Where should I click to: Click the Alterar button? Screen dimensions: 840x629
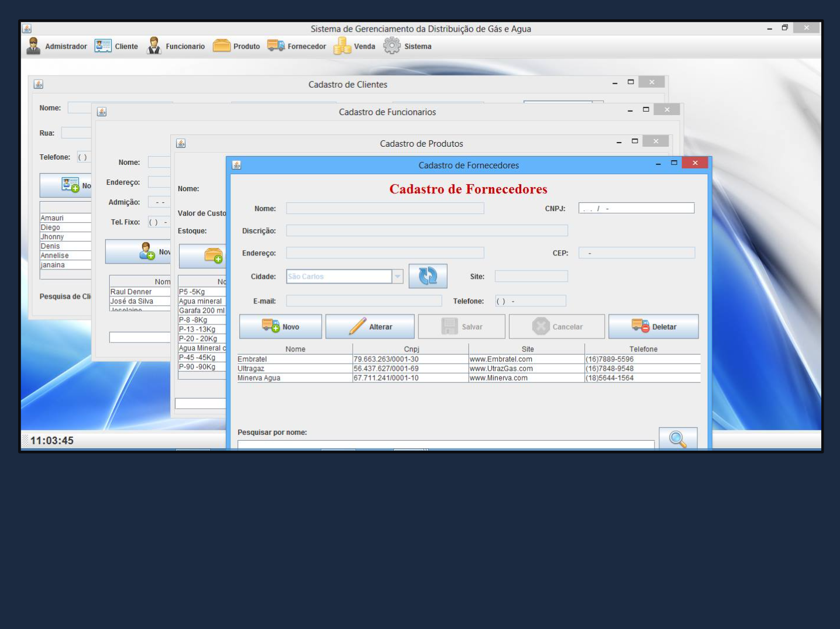coord(370,327)
